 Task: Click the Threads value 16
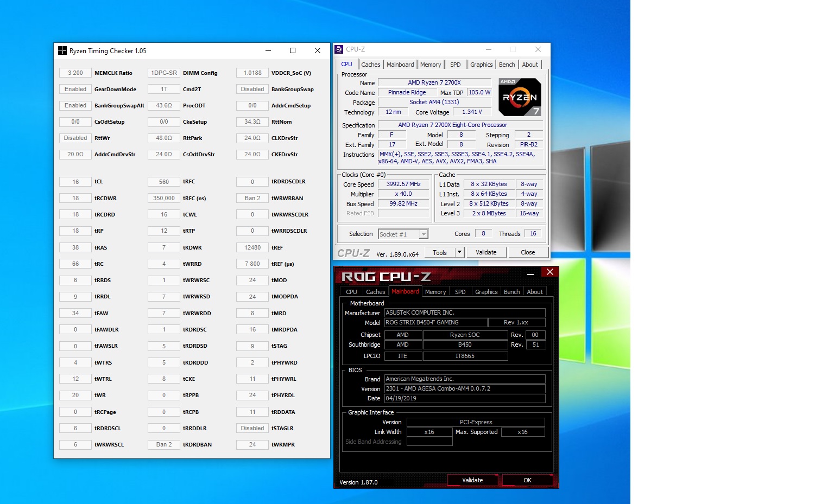[x=533, y=234]
